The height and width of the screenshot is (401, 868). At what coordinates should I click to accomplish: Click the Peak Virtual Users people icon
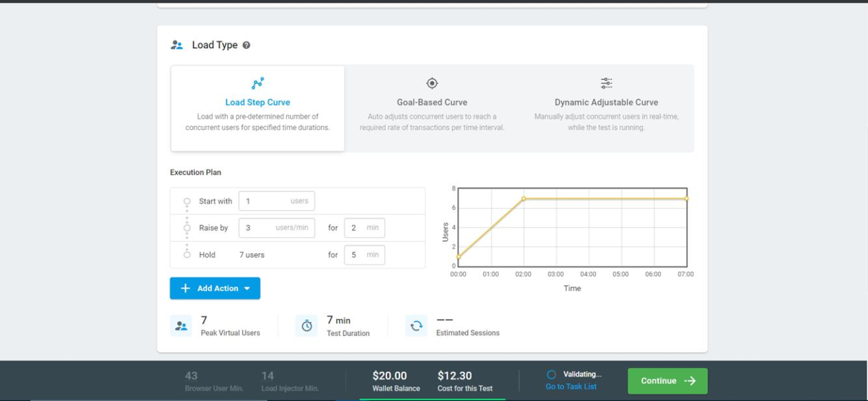coord(181,326)
